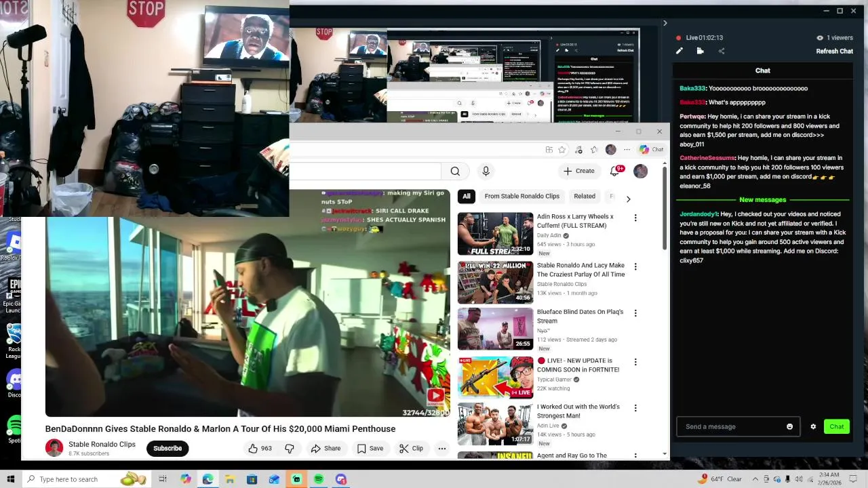Click the Subscribe button
Screen dimensions: 868x488
pyautogui.click(x=167, y=448)
